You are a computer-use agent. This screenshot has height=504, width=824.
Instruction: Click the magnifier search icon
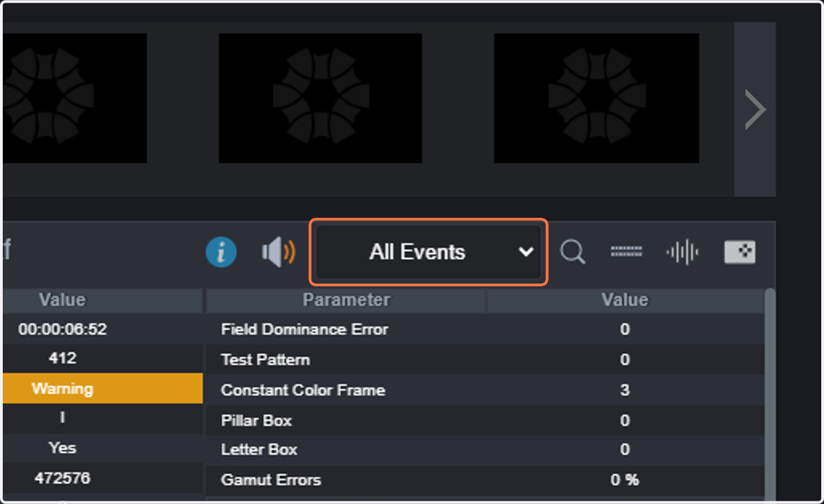[x=572, y=252]
